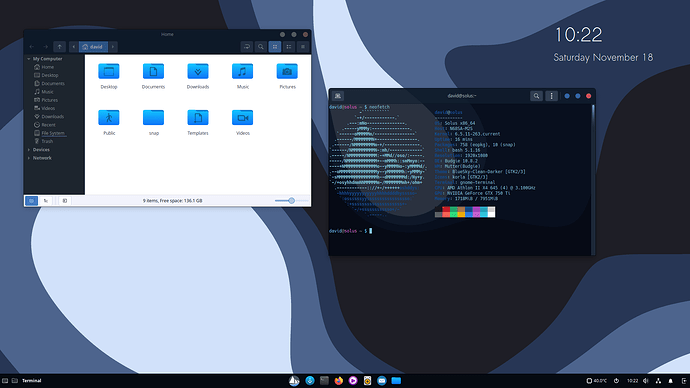Open the Downloads folder icon
Screen dimensions: 690x388
tap(198, 71)
